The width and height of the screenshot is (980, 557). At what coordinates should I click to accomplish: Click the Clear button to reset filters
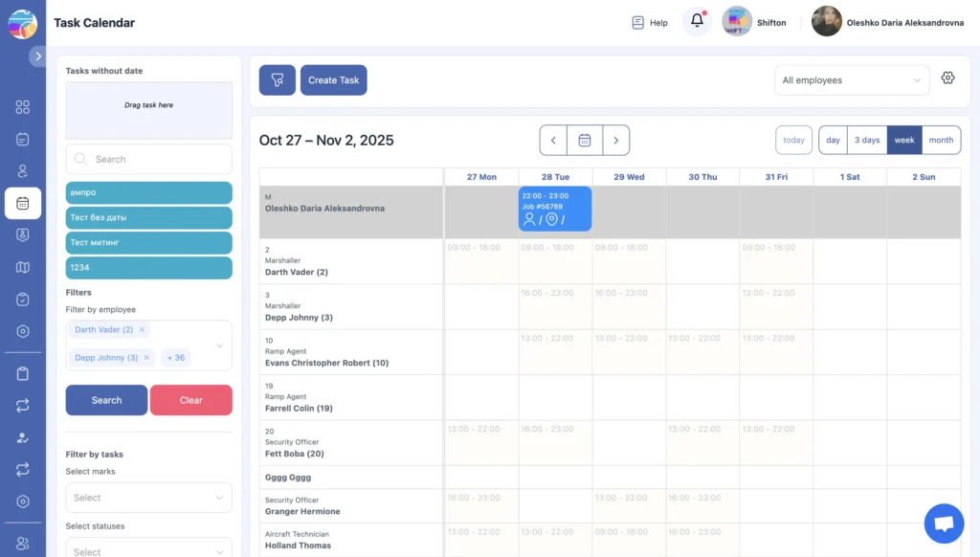point(190,400)
